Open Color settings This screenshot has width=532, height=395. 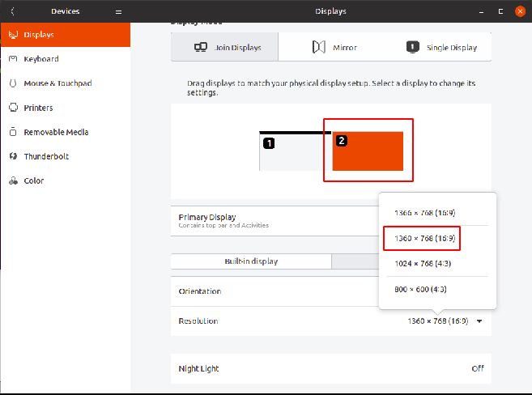coord(65,181)
